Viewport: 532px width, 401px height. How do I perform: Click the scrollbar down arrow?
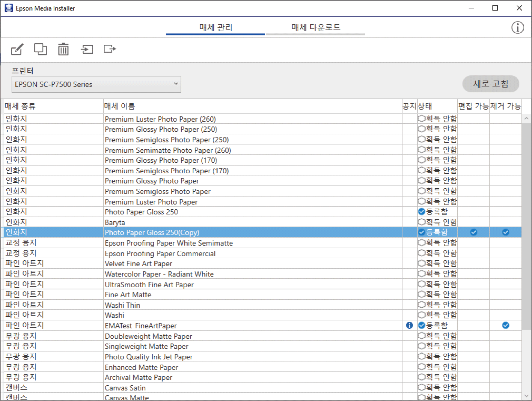pyautogui.click(x=526, y=396)
